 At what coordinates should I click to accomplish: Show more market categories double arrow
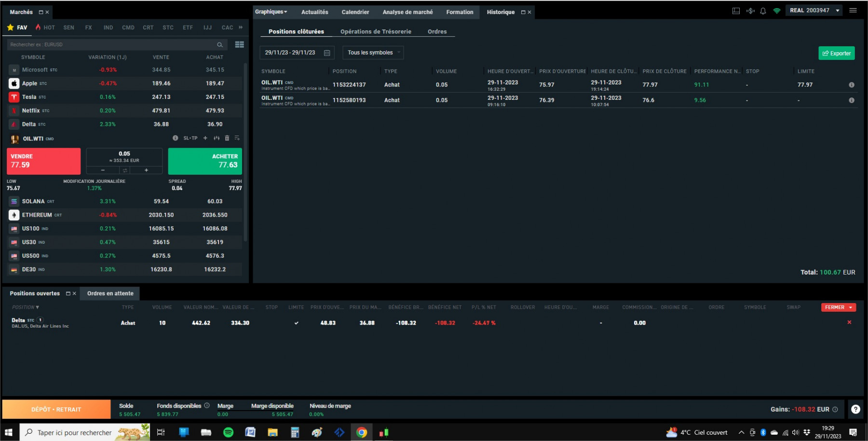pyautogui.click(x=241, y=28)
